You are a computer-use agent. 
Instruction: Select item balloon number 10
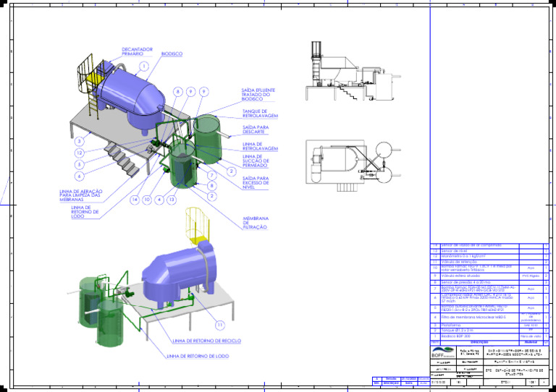click(147, 200)
